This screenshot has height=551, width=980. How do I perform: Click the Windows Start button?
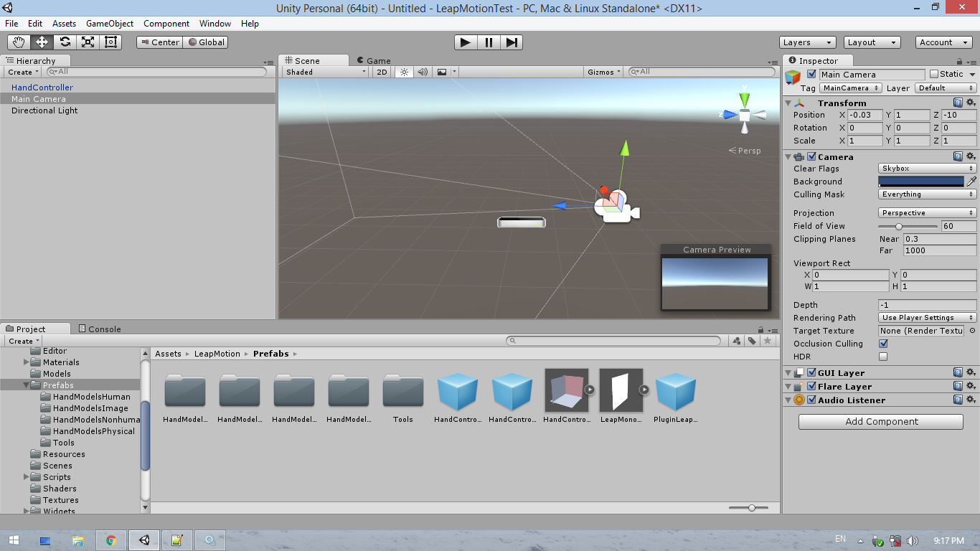coord(14,540)
